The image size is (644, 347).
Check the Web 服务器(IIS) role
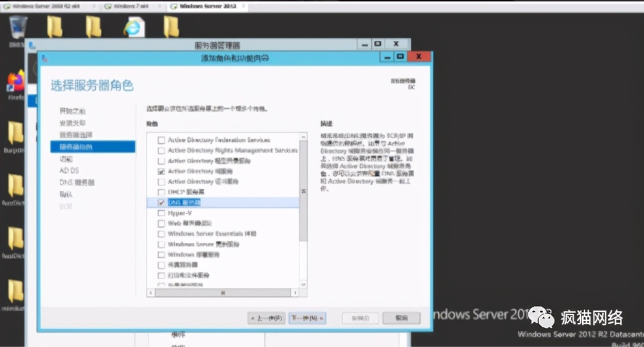(x=161, y=223)
